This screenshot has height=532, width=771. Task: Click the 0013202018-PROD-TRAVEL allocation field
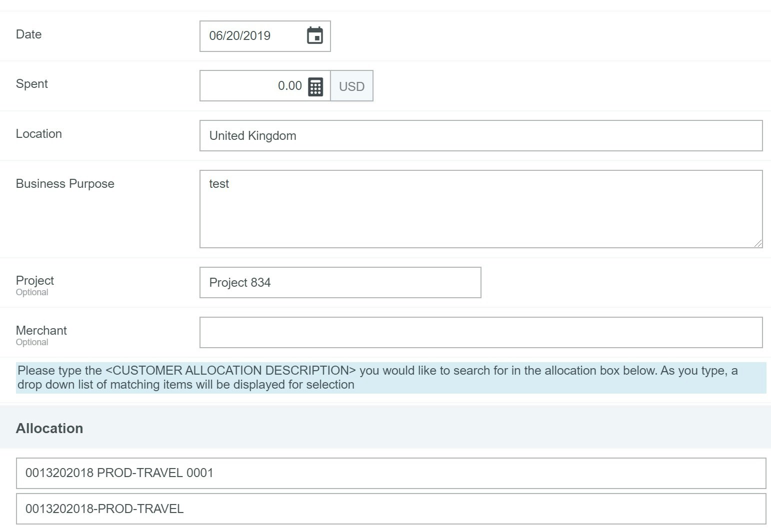[390, 509]
